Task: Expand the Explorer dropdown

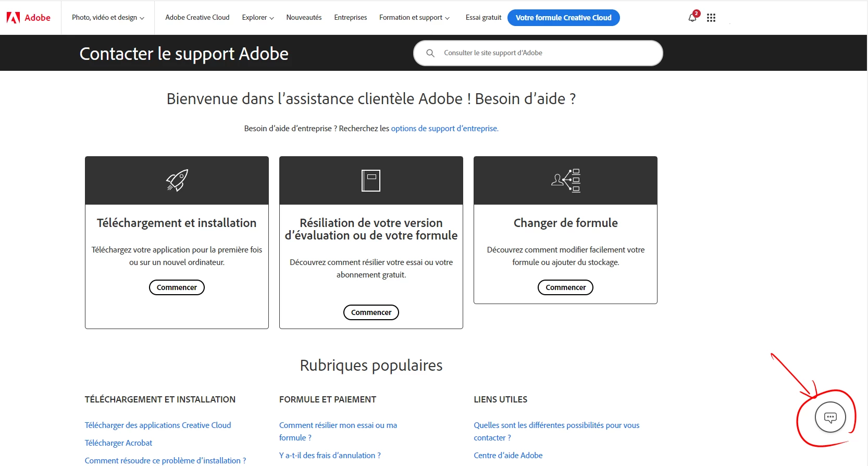Action: pos(258,18)
